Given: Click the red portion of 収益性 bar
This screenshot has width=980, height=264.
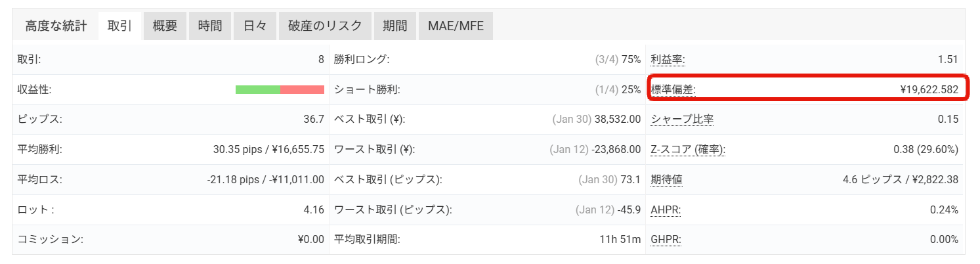Looking at the screenshot, I should (x=302, y=90).
